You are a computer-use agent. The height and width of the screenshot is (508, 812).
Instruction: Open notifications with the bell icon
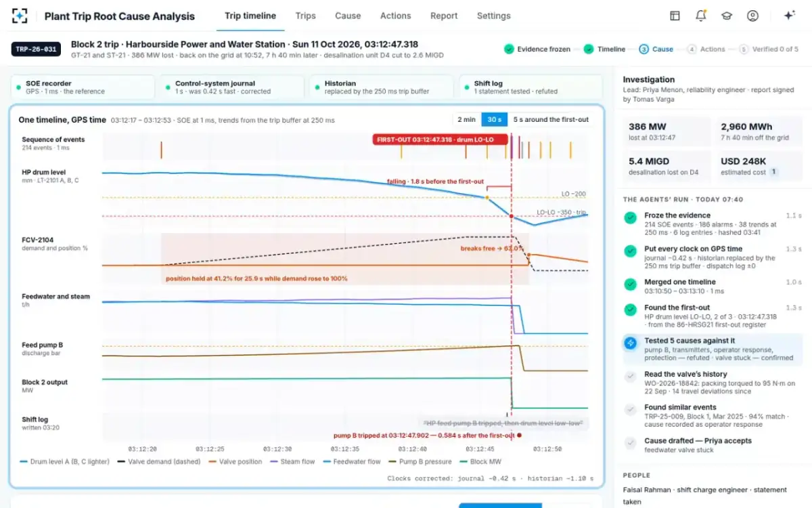(x=701, y=16)
